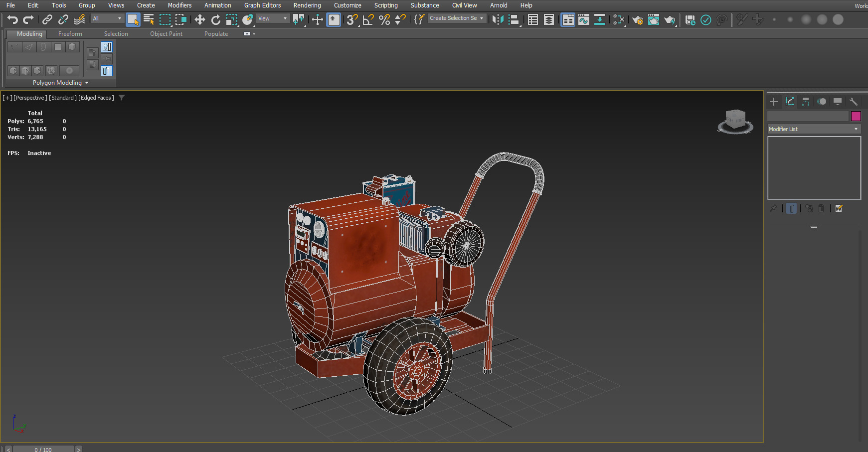Open the [Perspective] viewport label menu

[30, 98]
